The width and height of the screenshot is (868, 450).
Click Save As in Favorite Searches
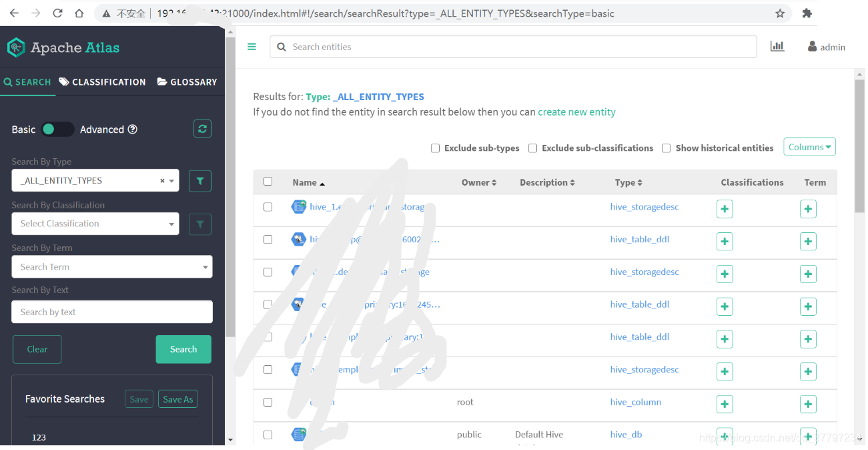(x=178, y=399)
